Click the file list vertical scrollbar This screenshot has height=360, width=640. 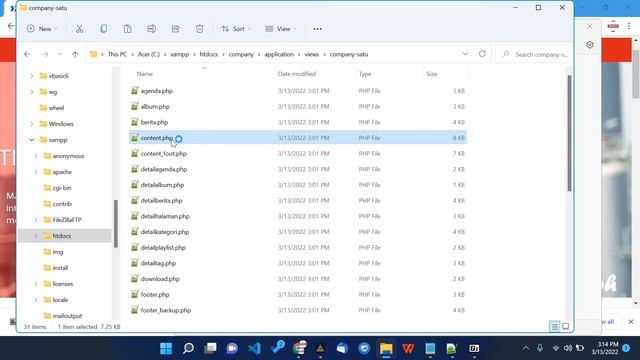click(x=569, y=133)
